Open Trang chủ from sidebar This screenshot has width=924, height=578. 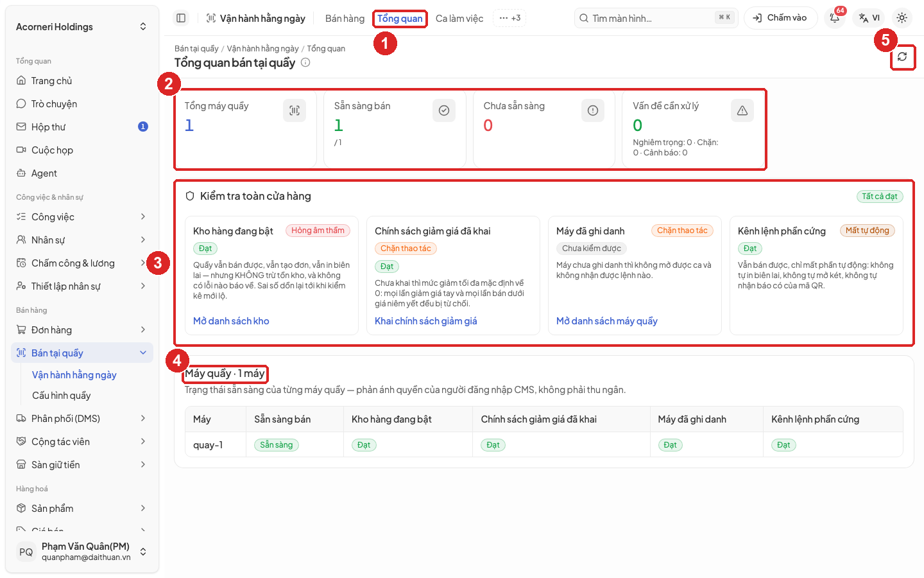[82, 81]
